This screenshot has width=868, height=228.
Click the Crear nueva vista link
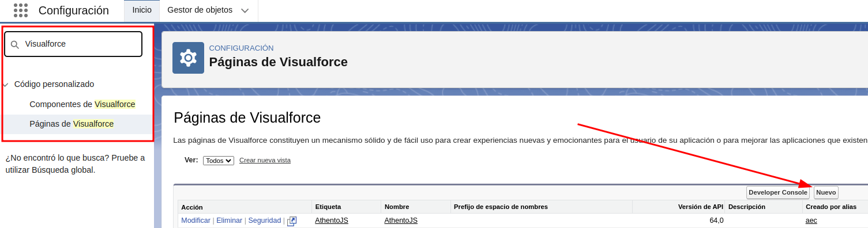265,160
